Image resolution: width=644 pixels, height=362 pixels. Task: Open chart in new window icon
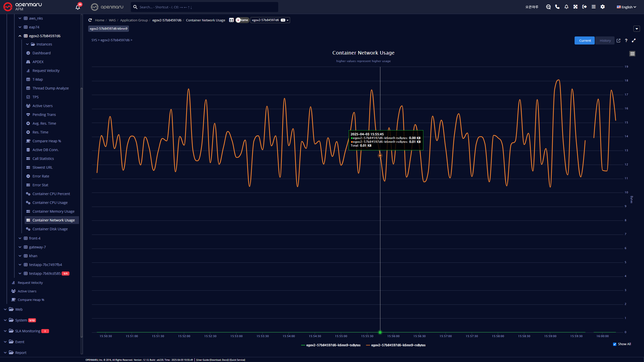[x=619, y=41]
